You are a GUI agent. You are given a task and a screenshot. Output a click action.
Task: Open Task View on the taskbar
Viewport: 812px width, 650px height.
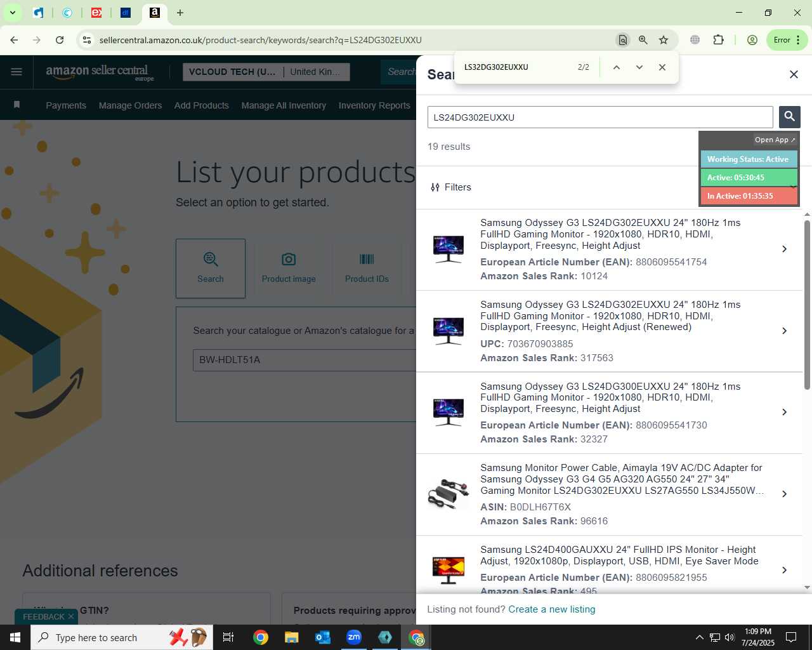[x=228, y=637]
